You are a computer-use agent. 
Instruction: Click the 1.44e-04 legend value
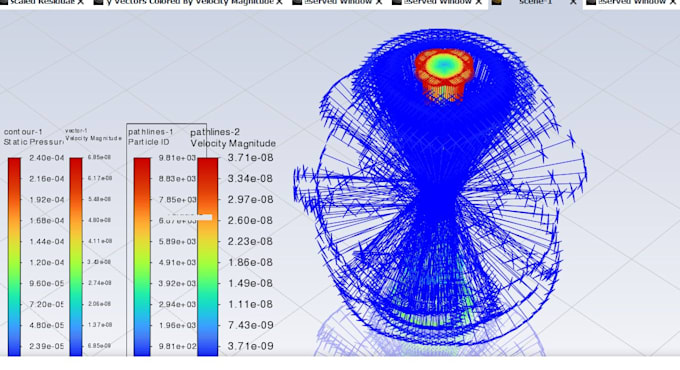tap(46, 241)
